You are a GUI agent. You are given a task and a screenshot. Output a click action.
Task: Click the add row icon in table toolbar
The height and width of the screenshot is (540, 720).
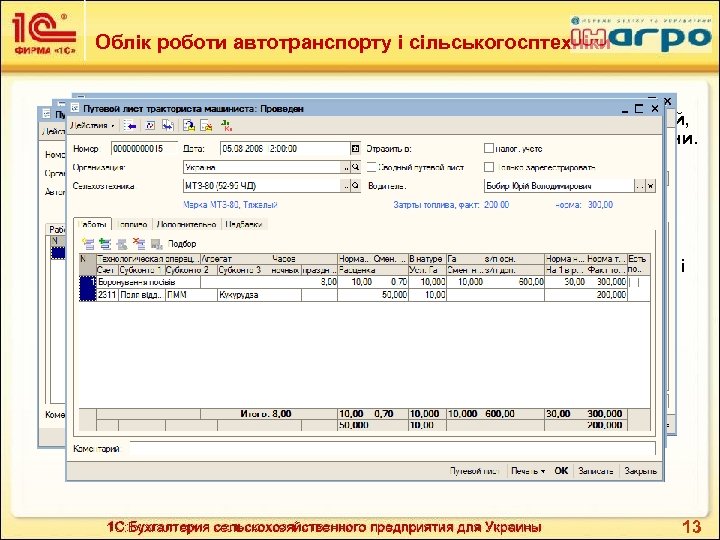pyautogui.click(x=88, y=244)
